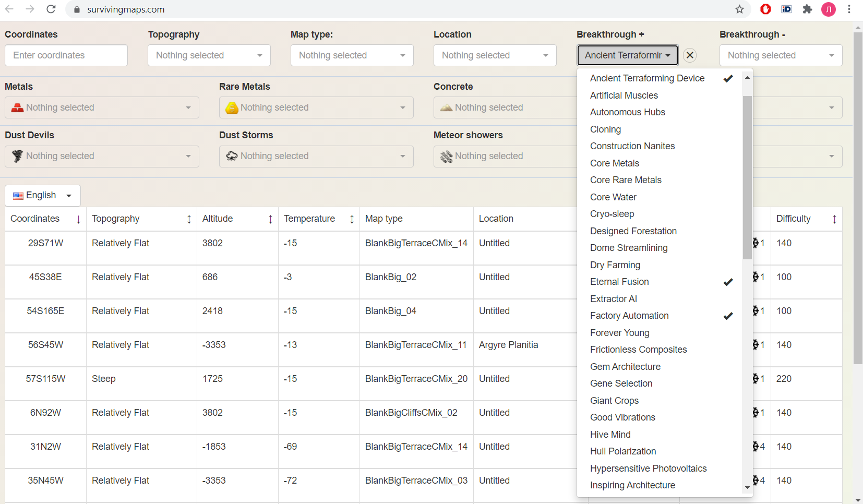
Task: Sort the table by the Topography sort icon
Action: click(x=189, y=219)
